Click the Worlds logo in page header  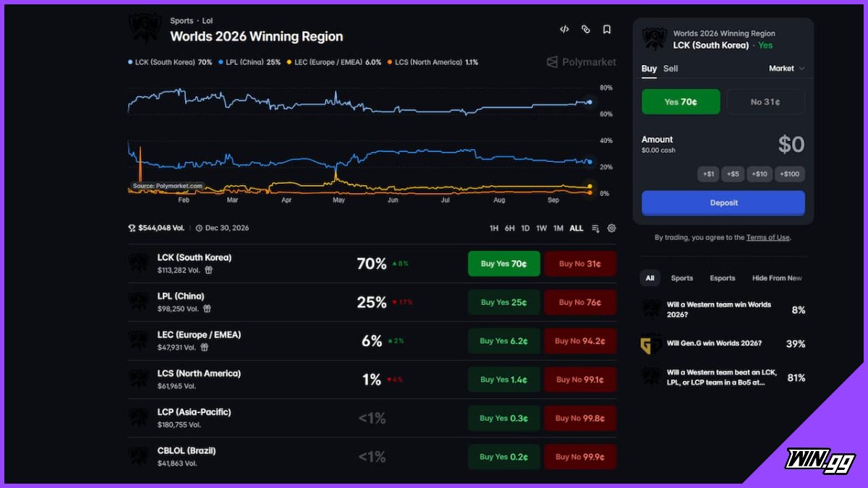(x=144, y=29)
